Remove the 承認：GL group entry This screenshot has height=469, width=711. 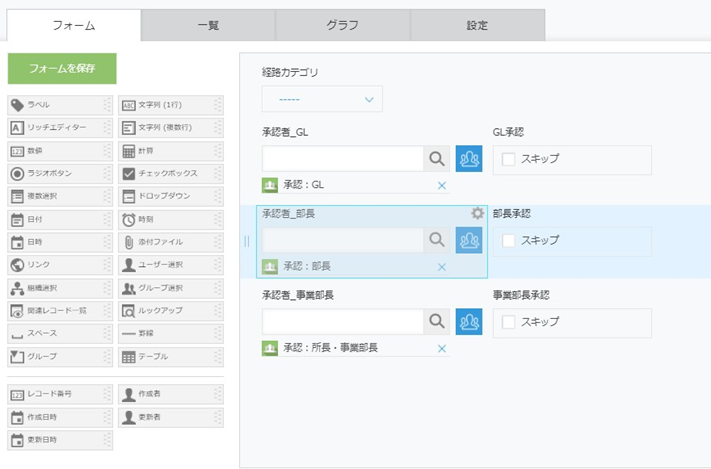pos(442,186)
